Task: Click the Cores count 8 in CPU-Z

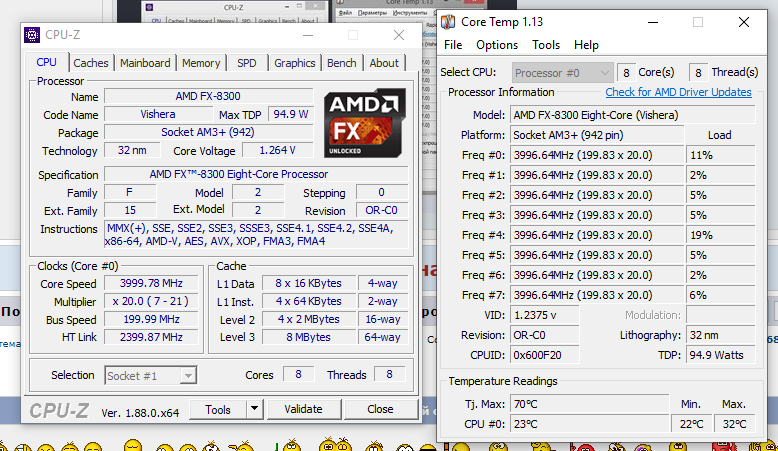Action: (298, 375)
